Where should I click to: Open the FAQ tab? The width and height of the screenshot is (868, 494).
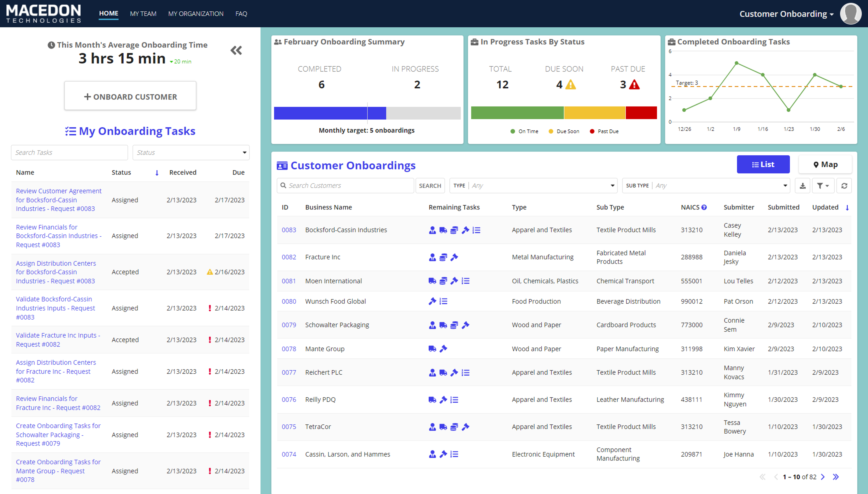coord(241,14)
